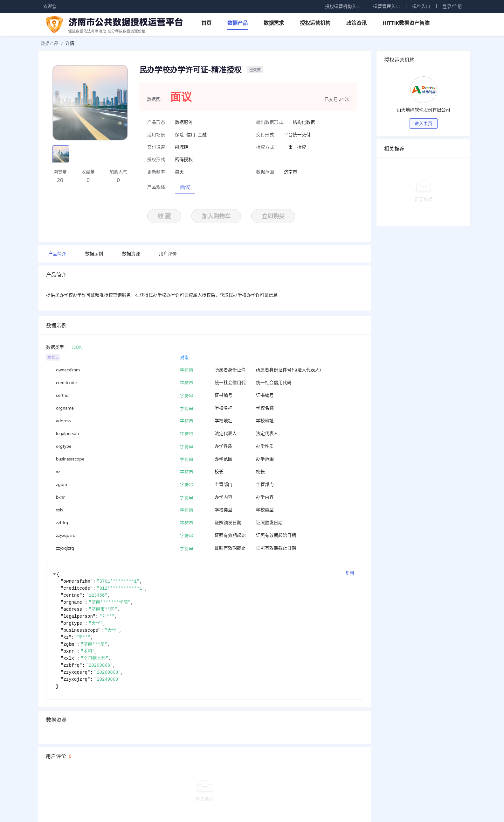This screenshot has height=822, width=504.
Task: Click the 所属者身份证件号码(法人代表人) description
Action: coord(288,370)
